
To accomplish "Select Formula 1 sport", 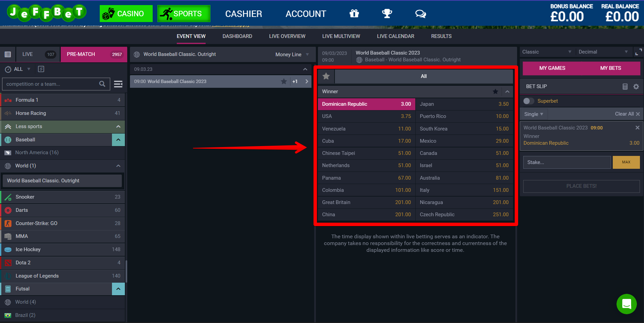I will pyautogui.click(x=63, y=100).
